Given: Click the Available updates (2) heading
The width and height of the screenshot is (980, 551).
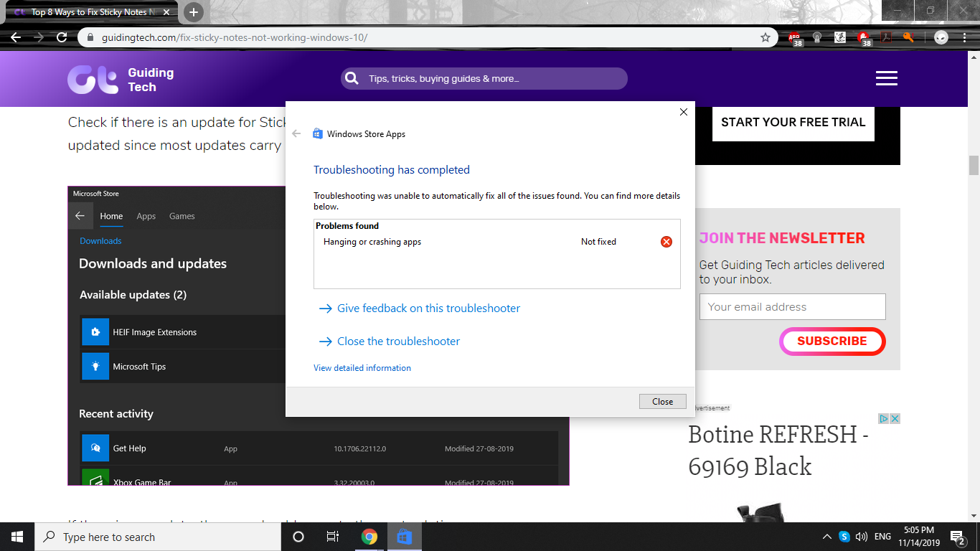Looking at the screenshot, I should coord(133,295).
